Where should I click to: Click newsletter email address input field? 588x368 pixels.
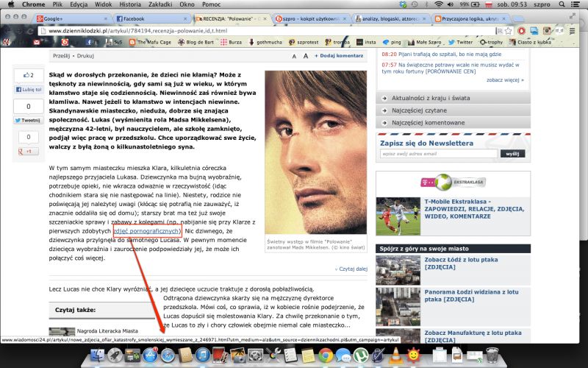[438, 154]
